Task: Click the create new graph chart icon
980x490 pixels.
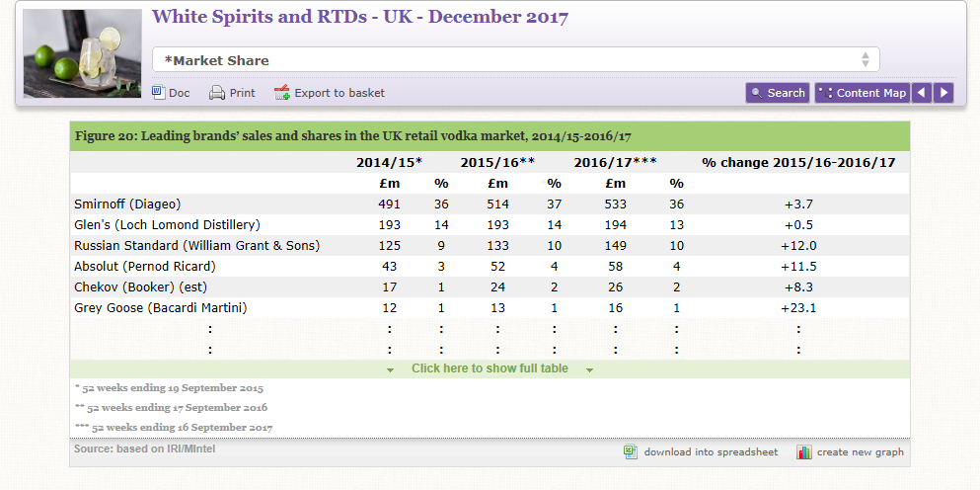Action: coord(804,452)
